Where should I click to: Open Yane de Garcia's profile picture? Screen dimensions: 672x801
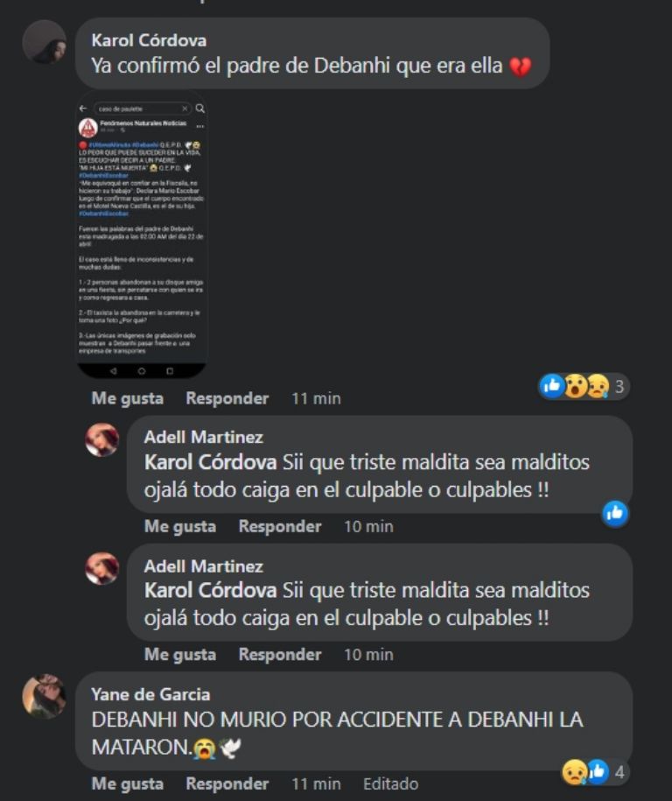(44, 696)
